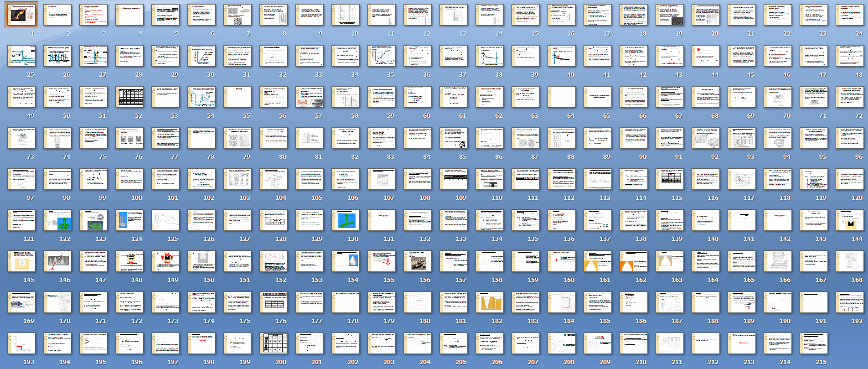Select slide thumbnail 96
Image resolution: width=868 pixels, height=369 pixels.
pyautogui.click(x=850, y=138)
